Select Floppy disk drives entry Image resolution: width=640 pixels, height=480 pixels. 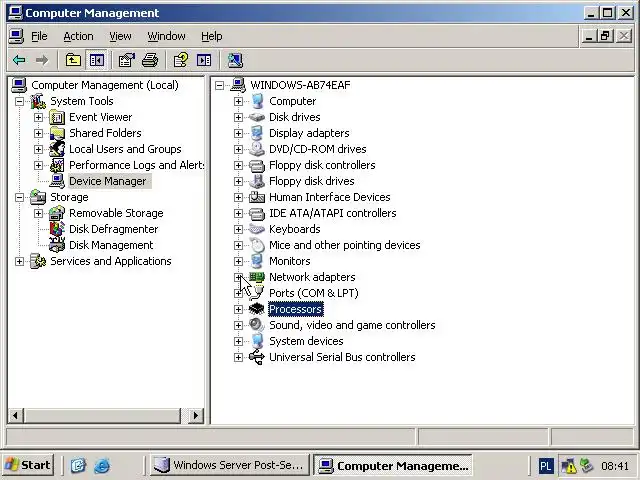tap(311, 181)
